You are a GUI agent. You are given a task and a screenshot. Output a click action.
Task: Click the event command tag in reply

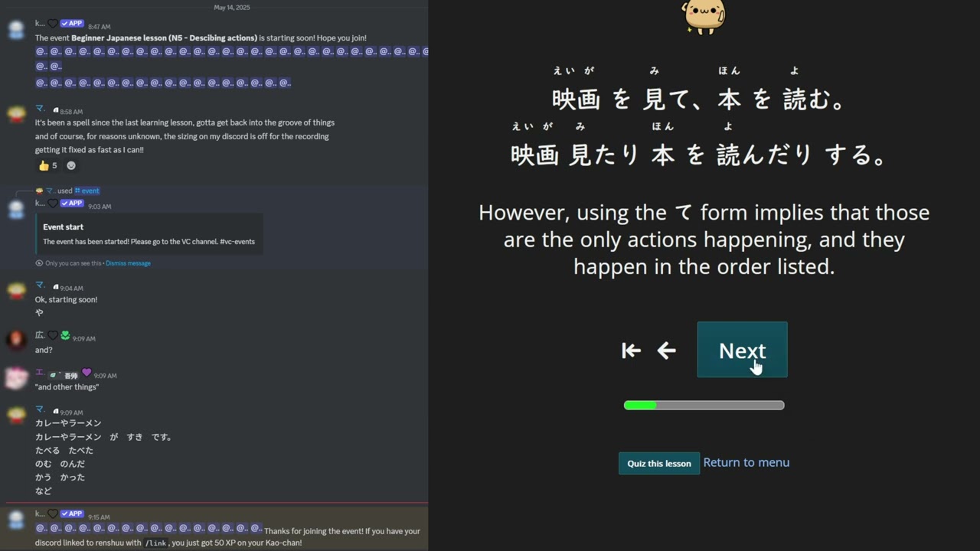pyautogui.click(x=87, y=191)
